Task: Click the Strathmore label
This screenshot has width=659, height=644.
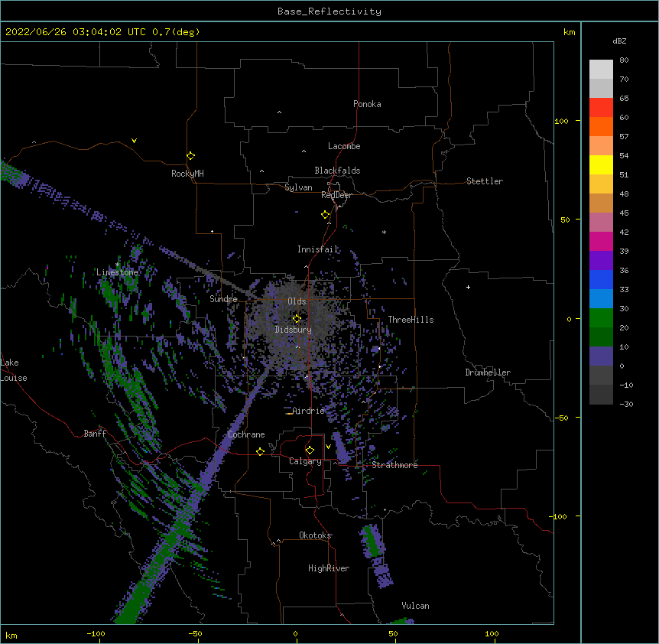Action: [x=394, y=465]
